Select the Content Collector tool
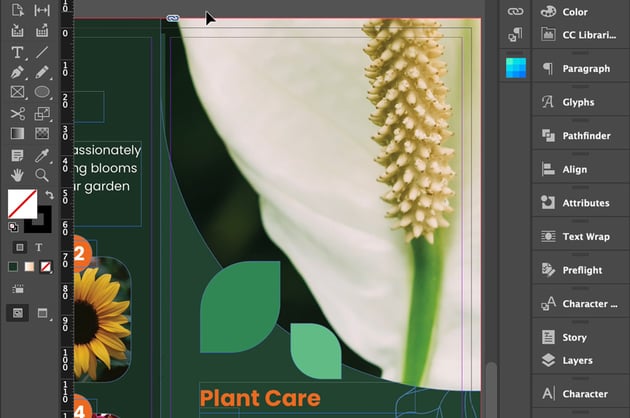The width and height of the screenshot is (630, 418). [17, 31]
